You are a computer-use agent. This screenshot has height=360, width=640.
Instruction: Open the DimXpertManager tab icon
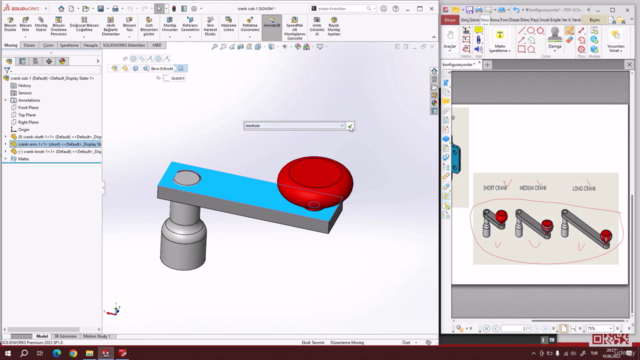tap(49, 61)
